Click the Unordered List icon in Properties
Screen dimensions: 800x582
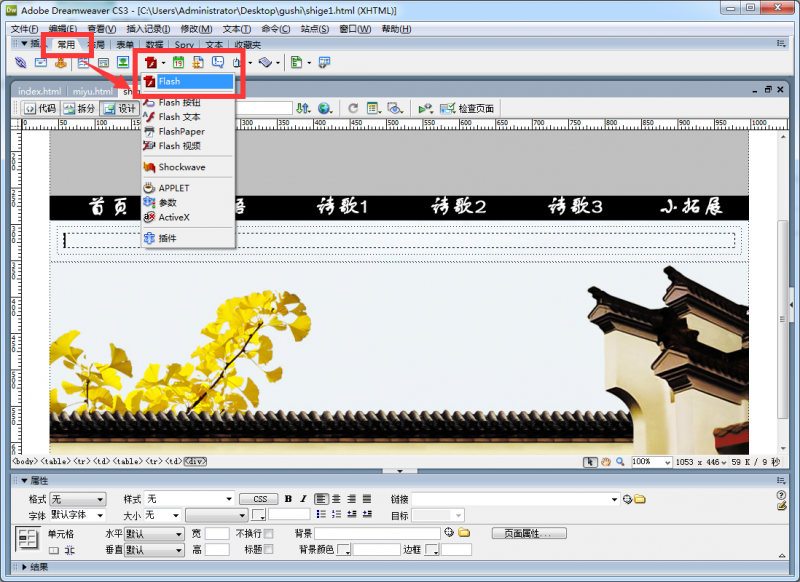(x=321, y=514)
